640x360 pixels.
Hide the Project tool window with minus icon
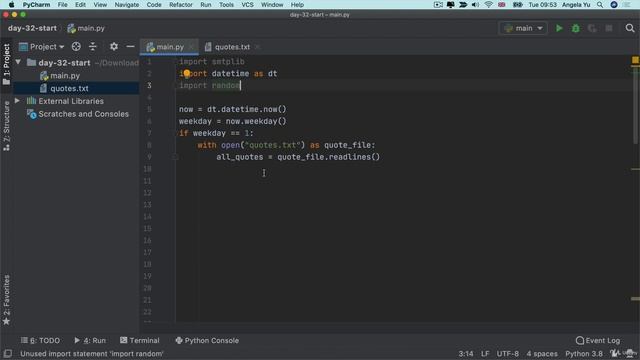click(130, 47)
